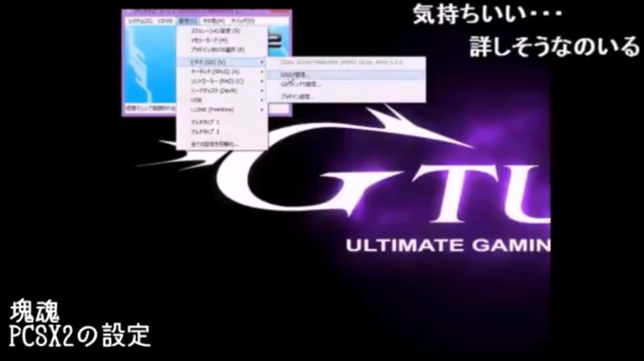Expand the USB submenu entry

pyautogui.click(x=221, y=100)
